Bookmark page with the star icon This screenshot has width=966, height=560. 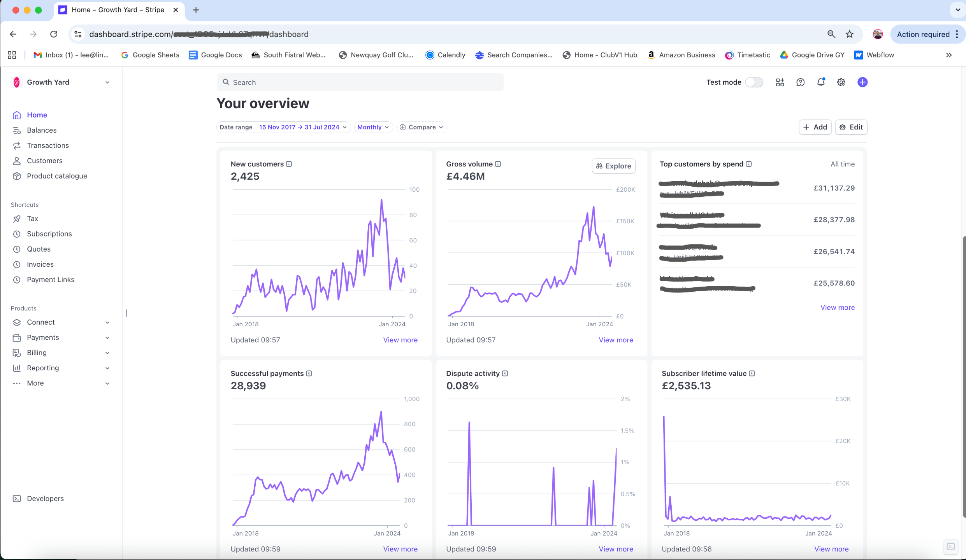850,34
